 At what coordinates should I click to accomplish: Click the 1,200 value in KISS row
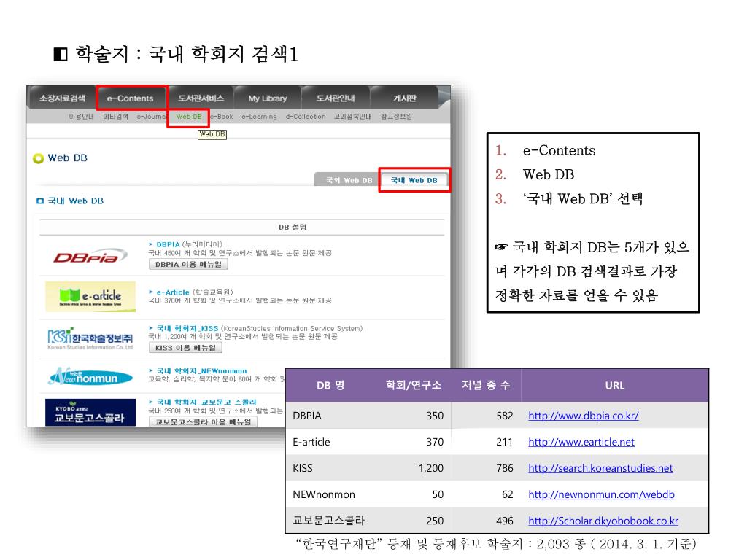(430, 468)
